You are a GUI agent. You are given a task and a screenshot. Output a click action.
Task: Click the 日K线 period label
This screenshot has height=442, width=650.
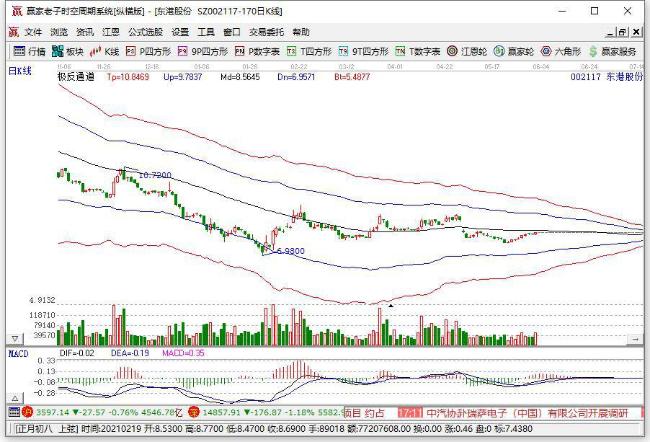click(x=20, y=71)
